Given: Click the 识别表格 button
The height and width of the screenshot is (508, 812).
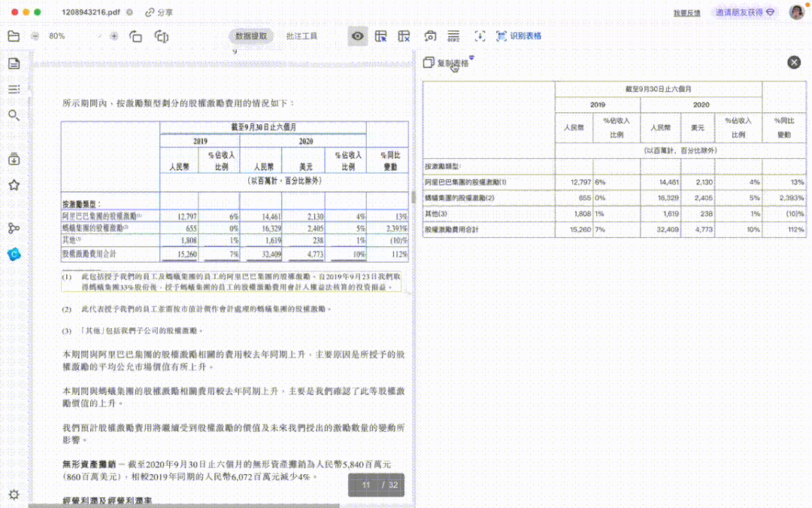Looking at the screenshot, I should (x=519, y=36).
